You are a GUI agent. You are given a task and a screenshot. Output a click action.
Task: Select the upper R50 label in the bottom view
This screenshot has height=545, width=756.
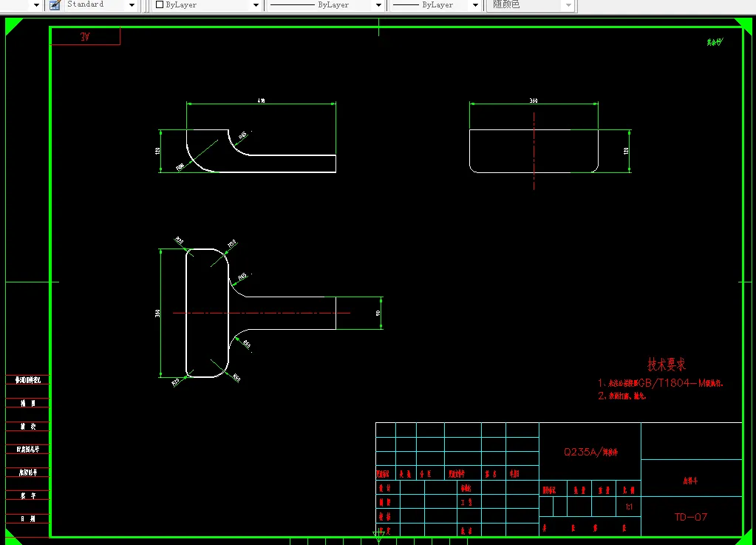(232, 243)
